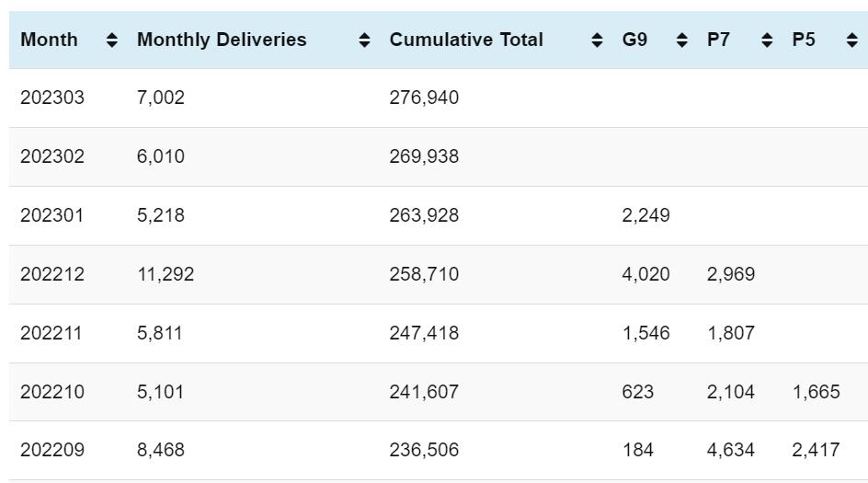The width and height of the screenshot is (868, 483).
Task: Click the P7 column sort icon
Action: (x=767, y=40)
